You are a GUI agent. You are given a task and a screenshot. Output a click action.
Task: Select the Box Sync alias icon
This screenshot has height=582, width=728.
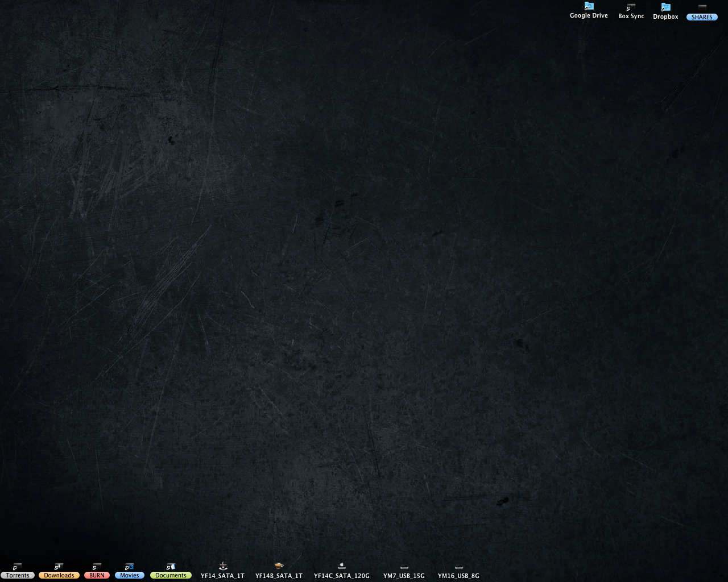[x=631, y=7]
